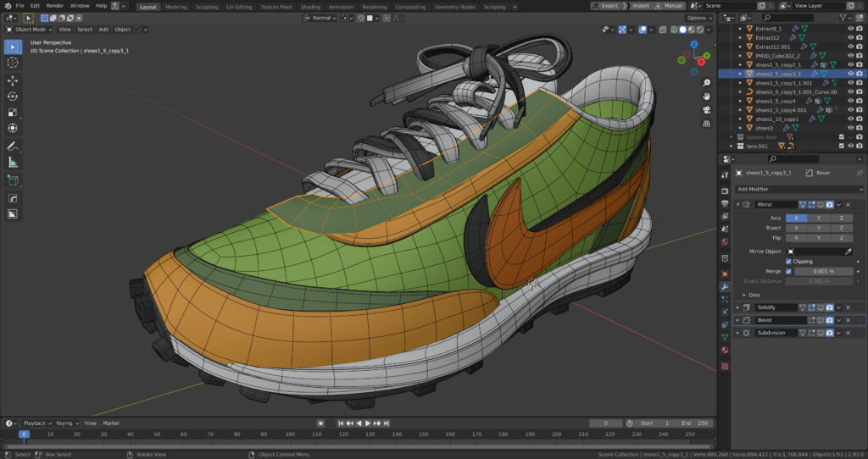Toggle Mirror Flip Z button
The width and height of the screenshot is (868, 459).
842,238
